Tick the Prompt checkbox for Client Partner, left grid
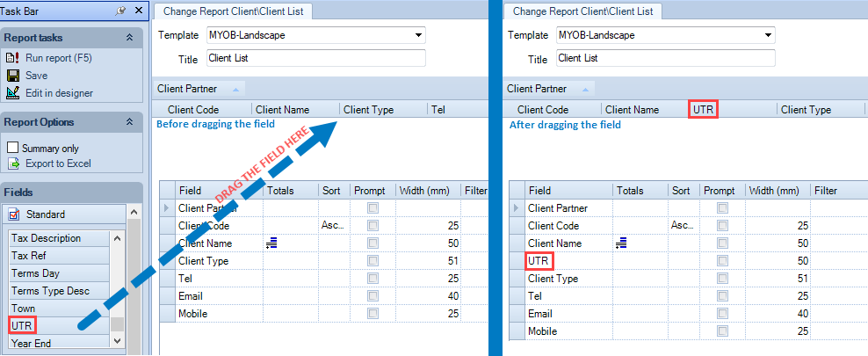Screen dimensions: 868x356 coord(373,208)
